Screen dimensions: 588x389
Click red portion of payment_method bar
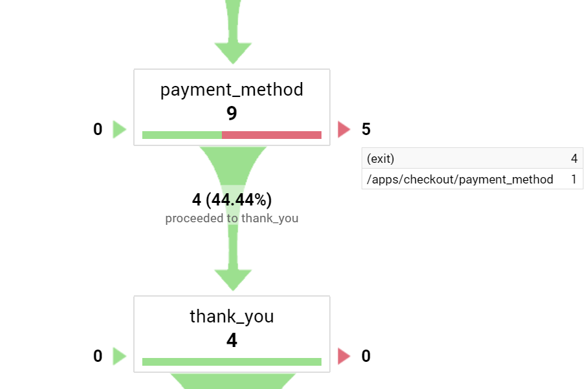[272, 135]
